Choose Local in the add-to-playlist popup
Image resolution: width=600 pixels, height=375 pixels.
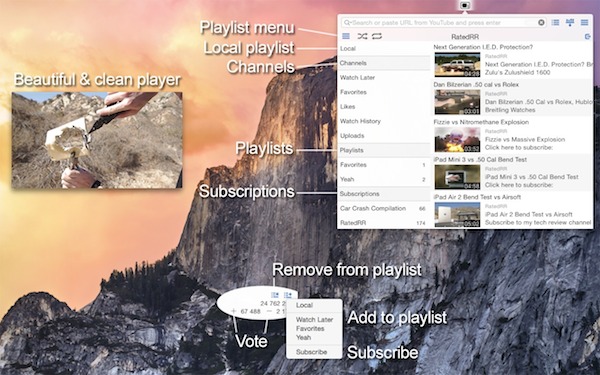314,305
